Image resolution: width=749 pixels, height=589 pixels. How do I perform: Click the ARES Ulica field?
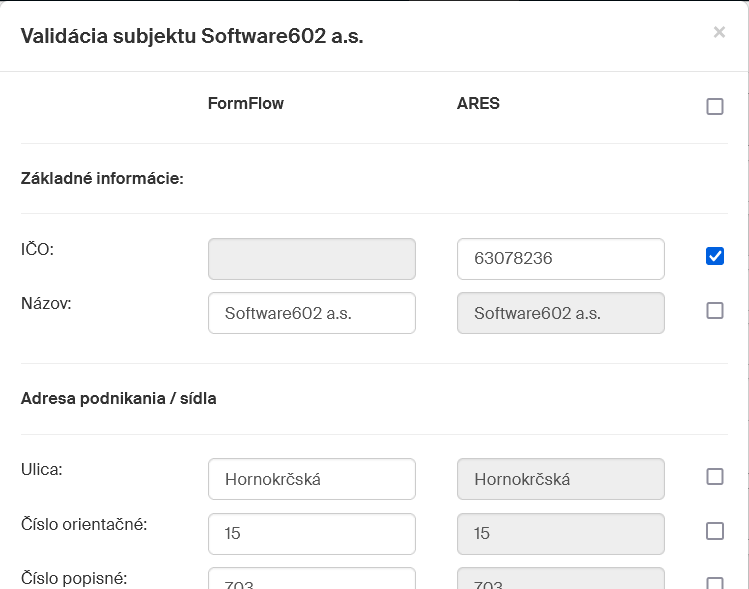[560, 479]
